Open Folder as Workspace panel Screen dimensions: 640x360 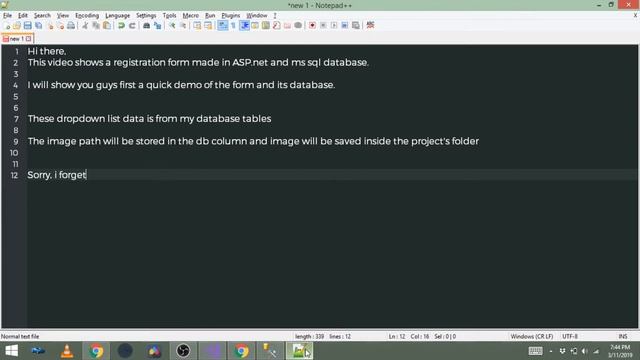[287, 25]
